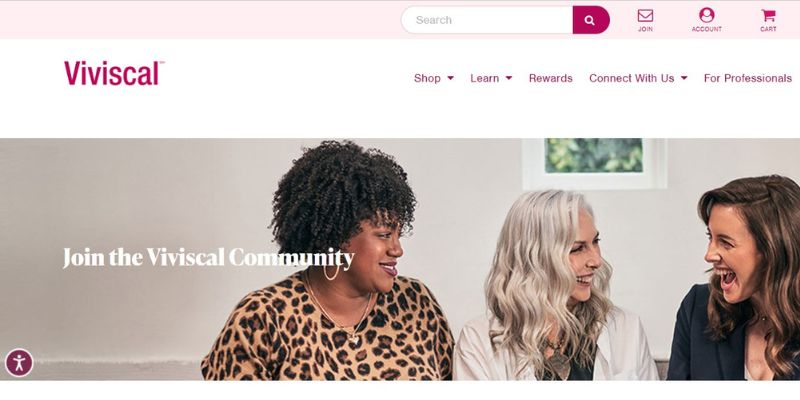Click the CART label text

pyautogui.click(x=768, y=29)
